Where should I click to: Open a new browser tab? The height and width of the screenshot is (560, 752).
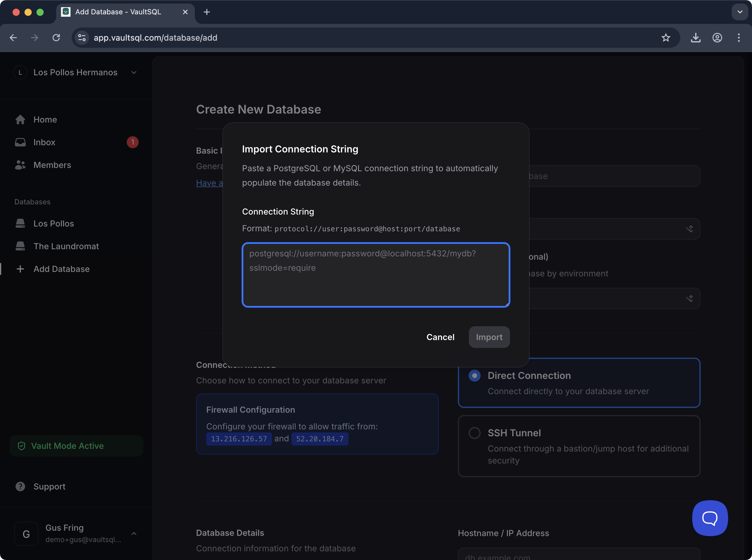pyautogui.click(x=207, y=12)
